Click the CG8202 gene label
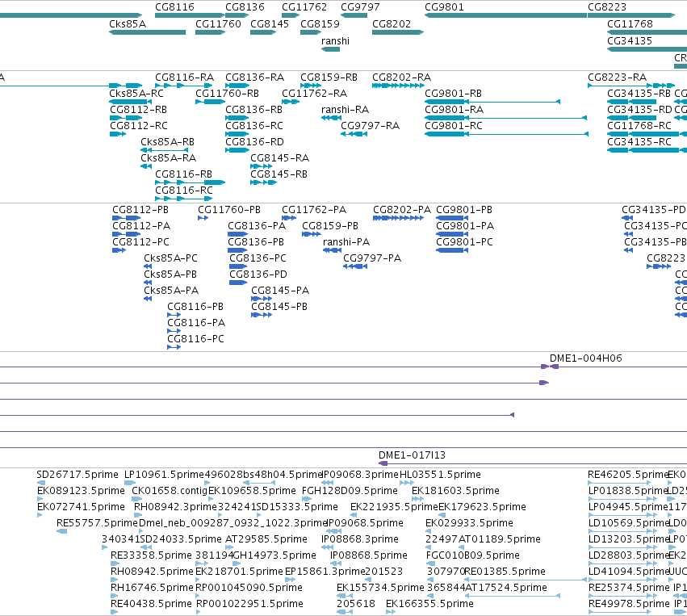 tap(392, 24)
